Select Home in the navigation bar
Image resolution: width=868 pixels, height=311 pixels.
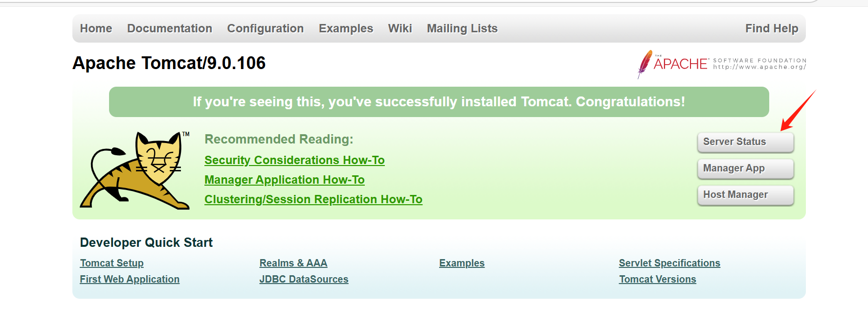[96, 28]
